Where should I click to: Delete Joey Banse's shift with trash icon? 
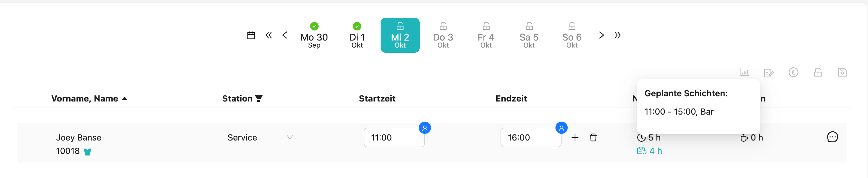(x=593, y=138)
